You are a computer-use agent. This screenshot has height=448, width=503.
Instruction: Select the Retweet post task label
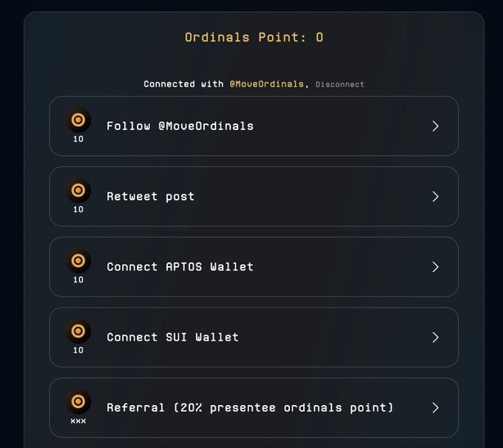click(x=150, y=197)
